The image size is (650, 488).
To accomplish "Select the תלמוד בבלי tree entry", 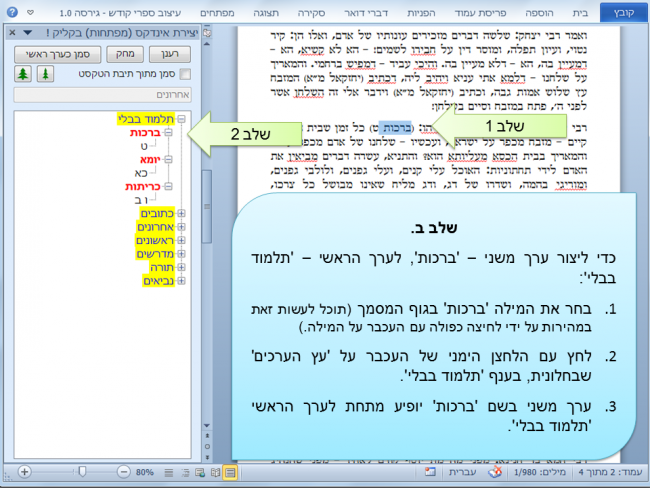I will (145, 119).
